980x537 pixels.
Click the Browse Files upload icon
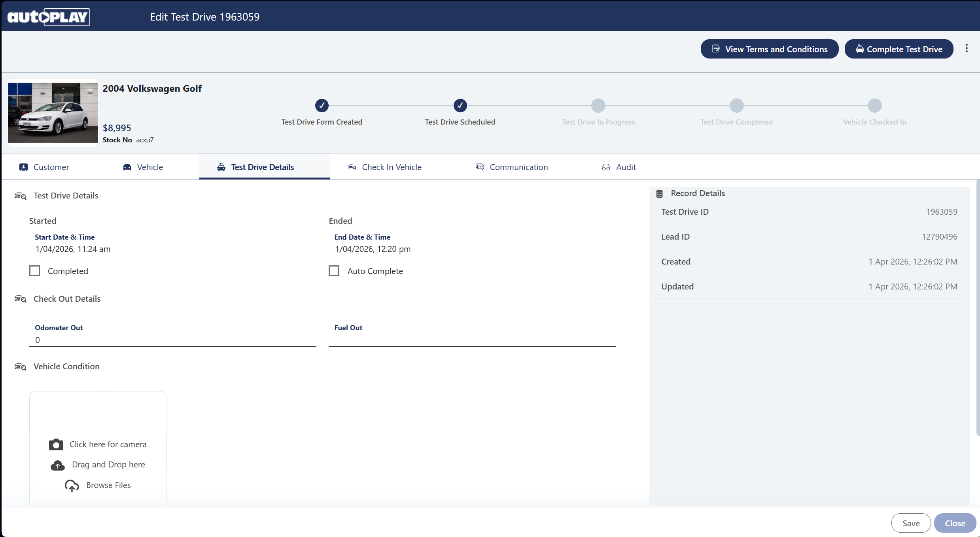[x=72, y=486]
